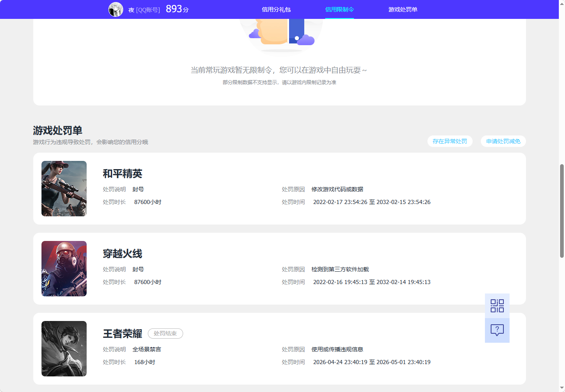The height and width of the screenshot is (392, 565).
Task: Click the 存在异常处罚 button
Action: [450, 141]
